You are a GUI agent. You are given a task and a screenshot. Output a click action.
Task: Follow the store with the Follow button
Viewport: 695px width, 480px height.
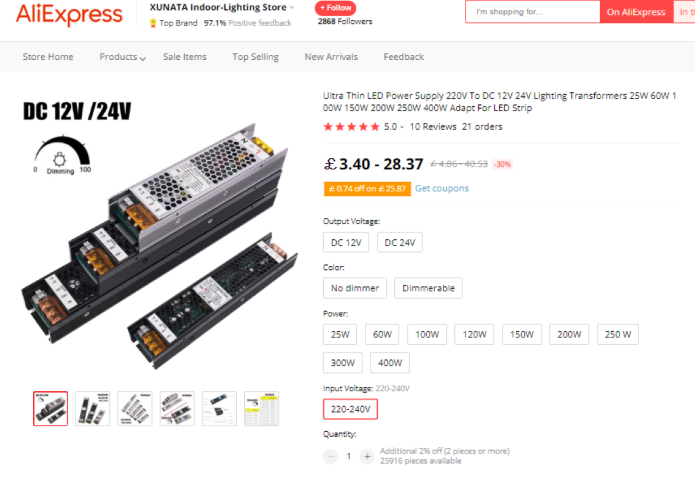336,8
